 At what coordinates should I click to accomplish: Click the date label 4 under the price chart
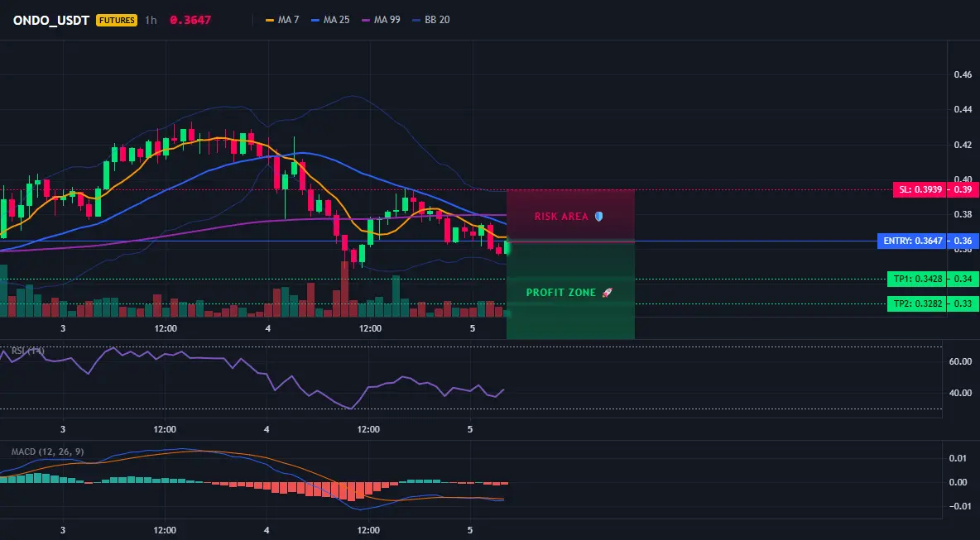[x=267, y=328]
